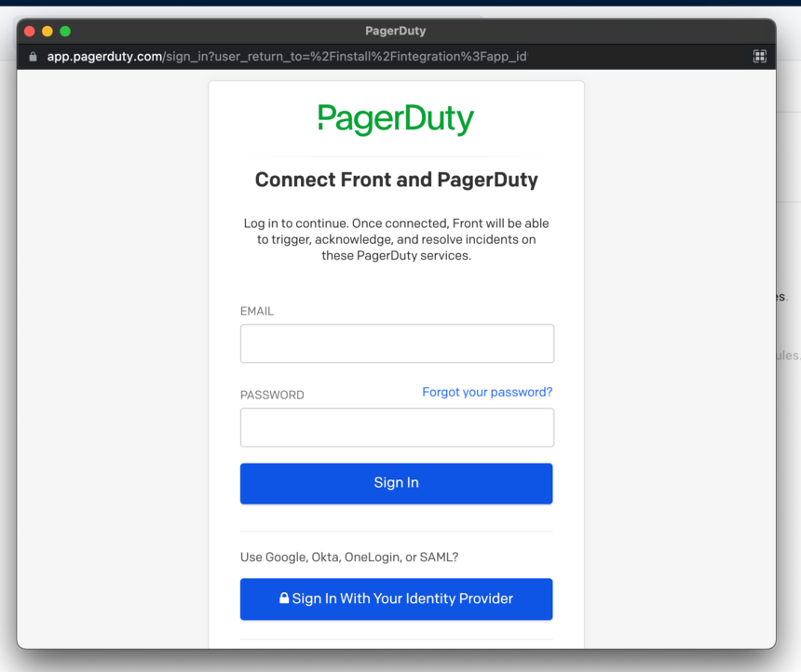Close the PagerDuty window
801x672 pixels.
coord(30,31)
